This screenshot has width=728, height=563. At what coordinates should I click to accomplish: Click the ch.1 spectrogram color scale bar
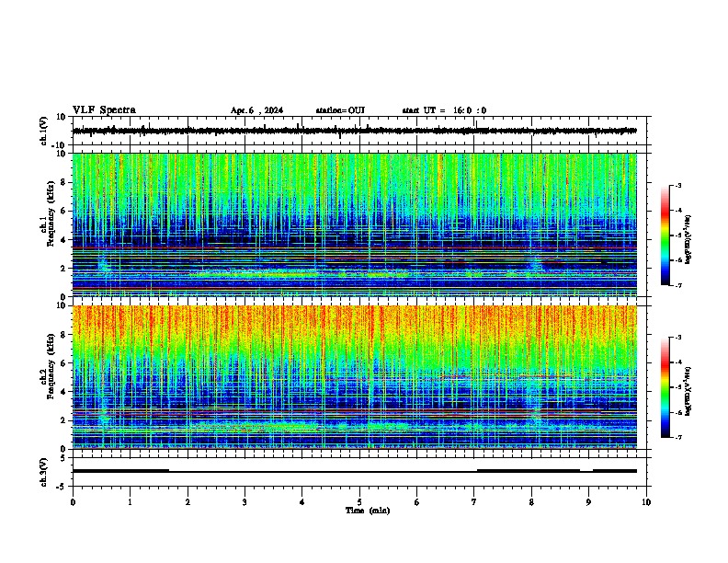(x=665, y=236)
